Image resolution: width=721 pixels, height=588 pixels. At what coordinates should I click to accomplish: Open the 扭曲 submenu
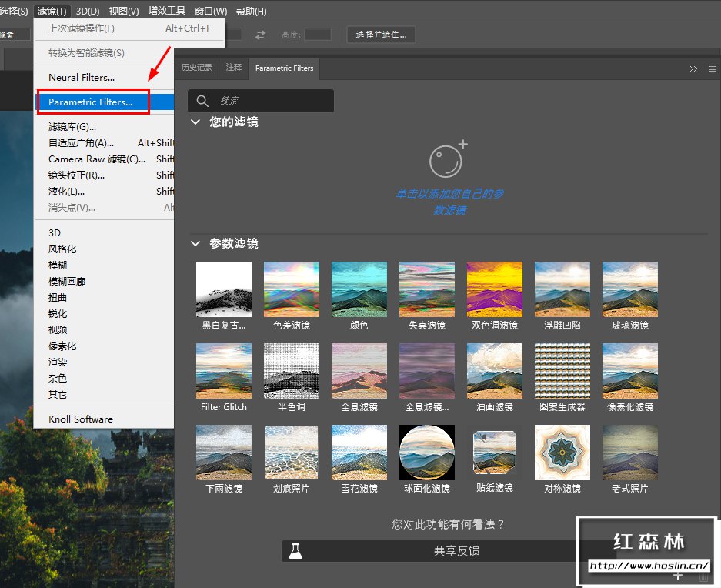coord(105,298)
